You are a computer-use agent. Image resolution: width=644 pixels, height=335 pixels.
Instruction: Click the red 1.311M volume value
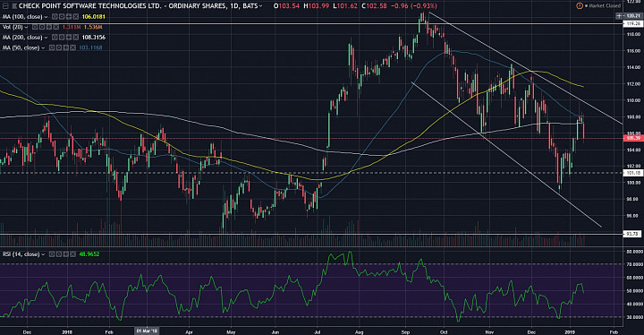pyautogui.click(x=72, y=27)
